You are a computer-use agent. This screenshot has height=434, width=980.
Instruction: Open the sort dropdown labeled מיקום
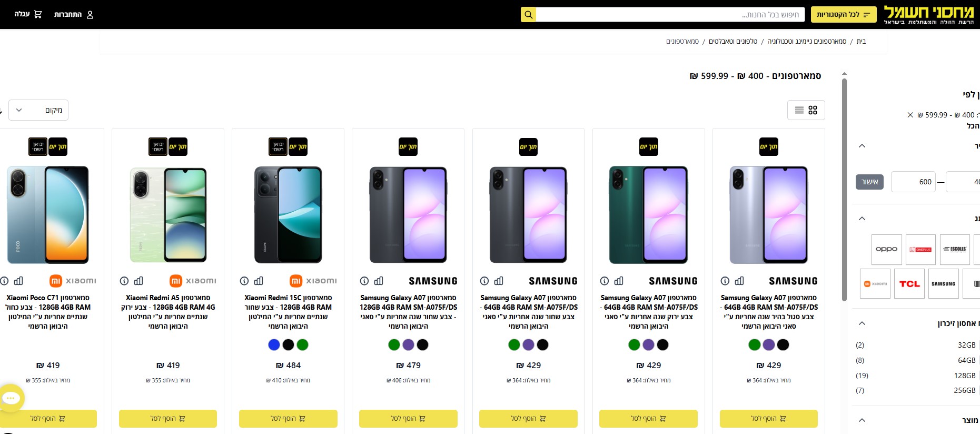point(38,110)
